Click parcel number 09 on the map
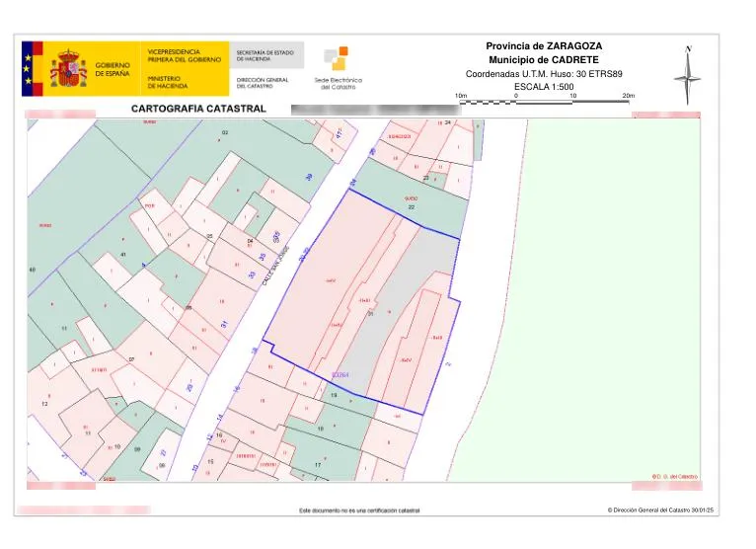The image size is (756, 549). [x=137, y=449]
